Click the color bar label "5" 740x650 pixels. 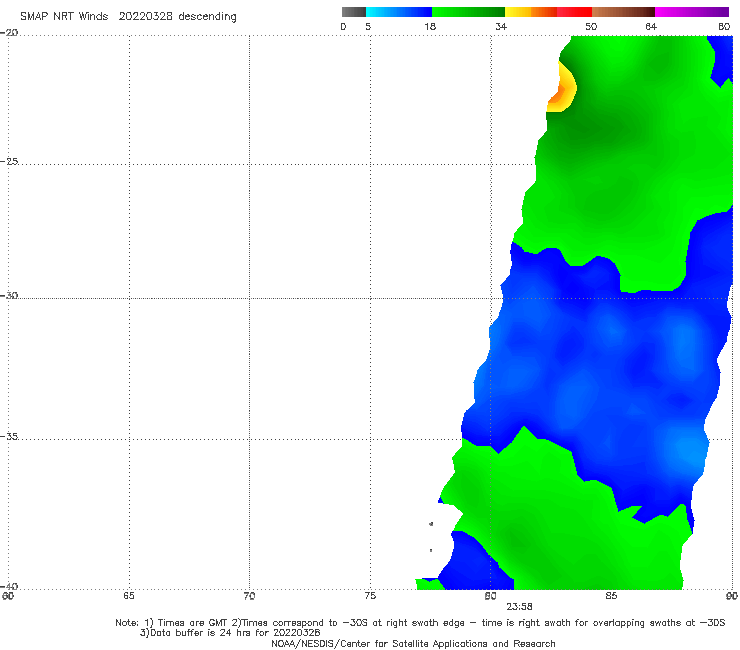pyautogui.click(x=368, y=27)
